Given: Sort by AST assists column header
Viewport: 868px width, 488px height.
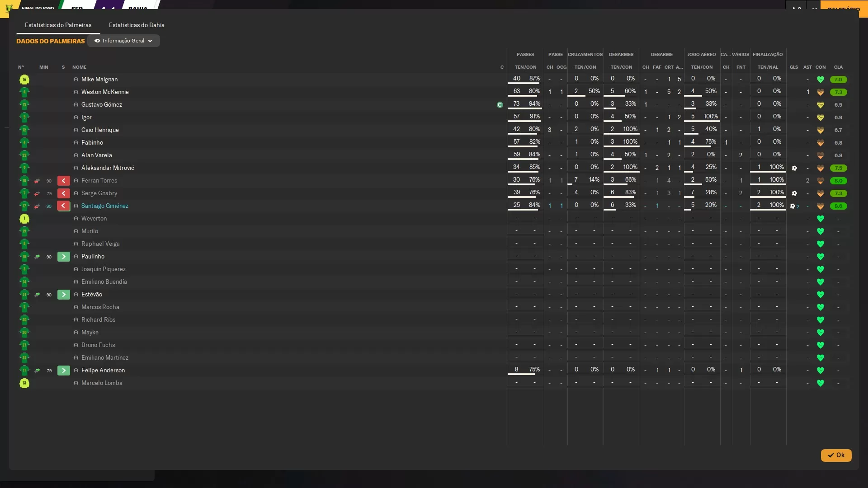Looking at the screenshot, I should tap(807, 67).
